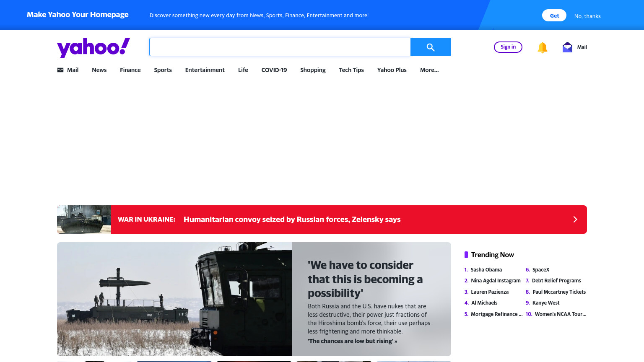Click inside the Yahoo search field
Image resolution: width=644 pixels, height=362 pixels.
point(280,47)
